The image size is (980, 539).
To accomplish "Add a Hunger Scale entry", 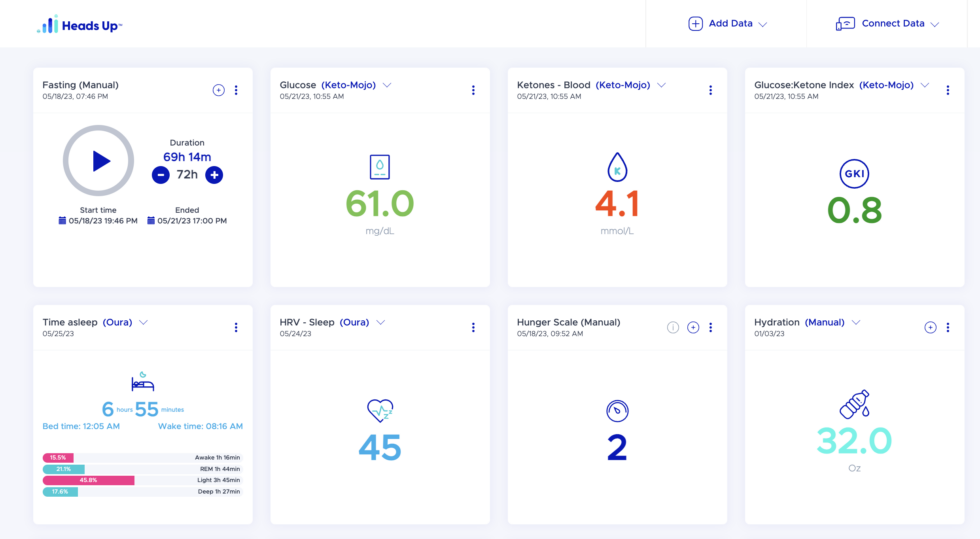I will tap(693, 327).
